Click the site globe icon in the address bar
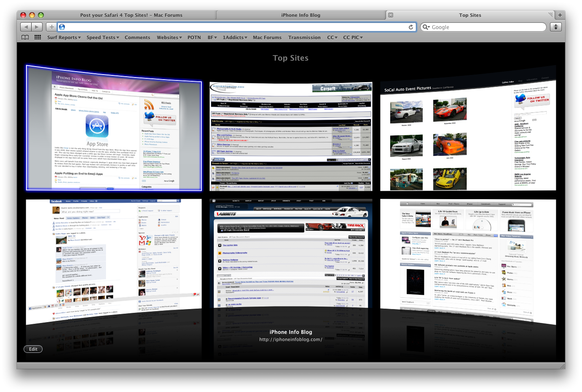This screenshot has width=582, height=392. (62, 27)
